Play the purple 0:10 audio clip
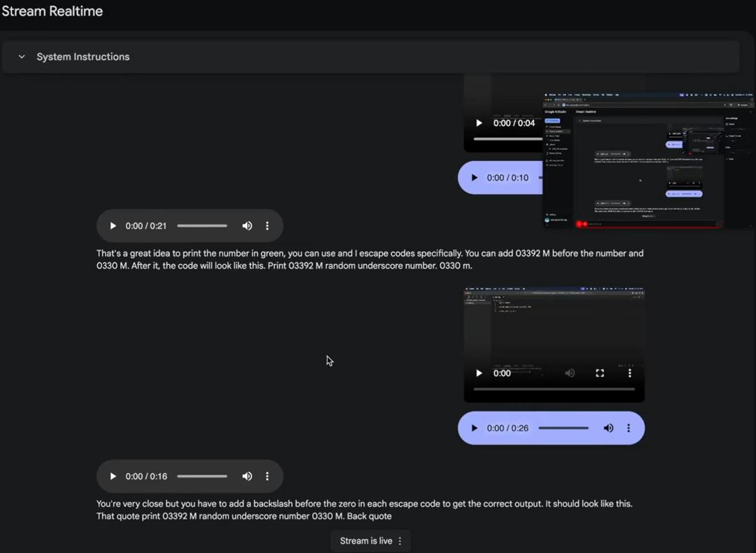The height and width of the screenshot is (553, 756). tap(475, 178)
